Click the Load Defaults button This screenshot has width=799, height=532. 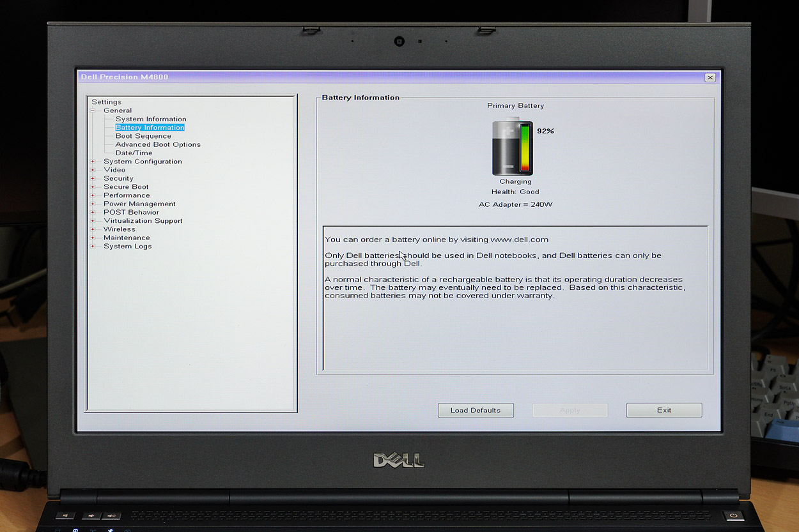pos(476,410)
